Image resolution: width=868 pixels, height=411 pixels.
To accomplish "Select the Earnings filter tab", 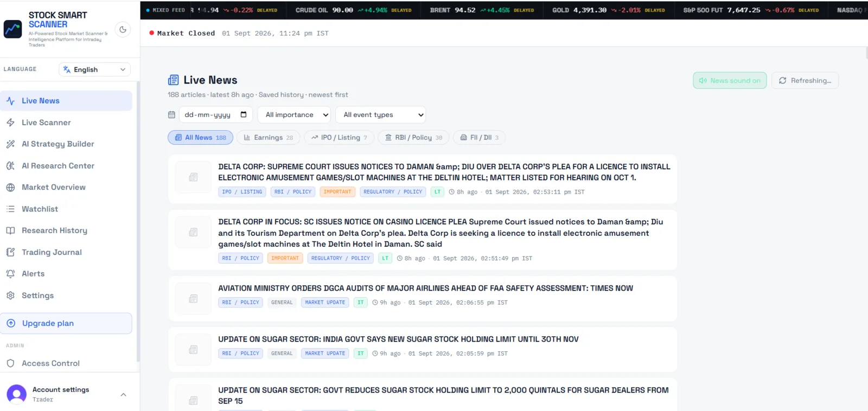I will tap(268, 138).
